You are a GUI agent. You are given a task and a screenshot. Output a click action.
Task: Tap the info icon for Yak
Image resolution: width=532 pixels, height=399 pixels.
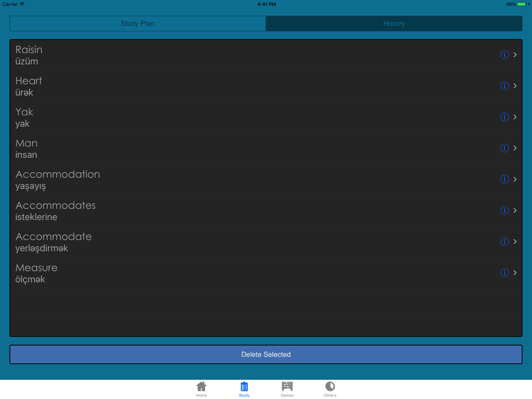pos(504,117)
